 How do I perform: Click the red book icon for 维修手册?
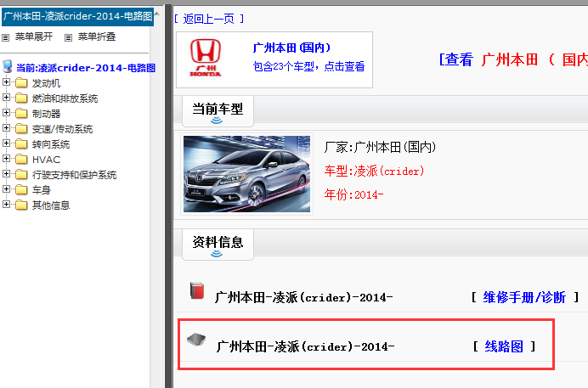coord(197,291)
